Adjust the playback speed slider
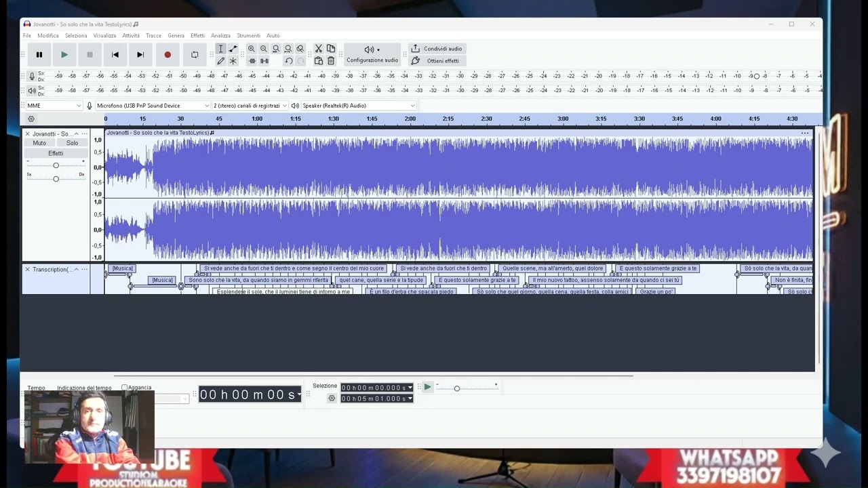868x488 pixels. click(466, 388)
